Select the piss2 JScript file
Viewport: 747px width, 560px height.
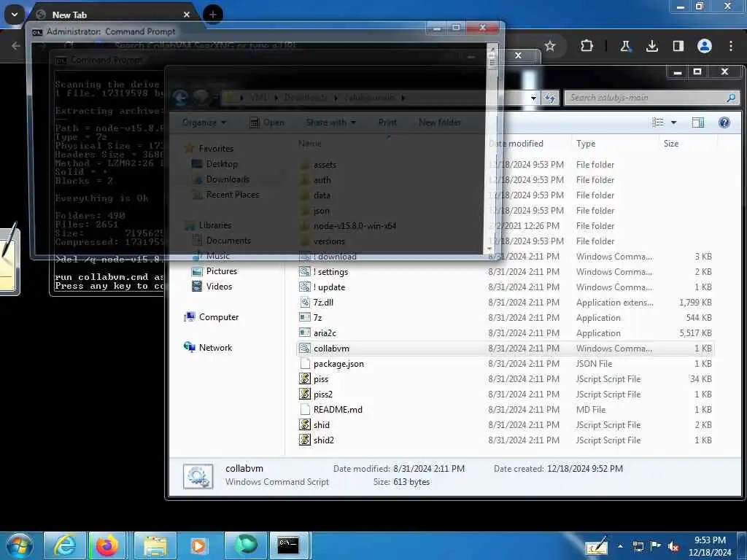click(x=322, y=394)
